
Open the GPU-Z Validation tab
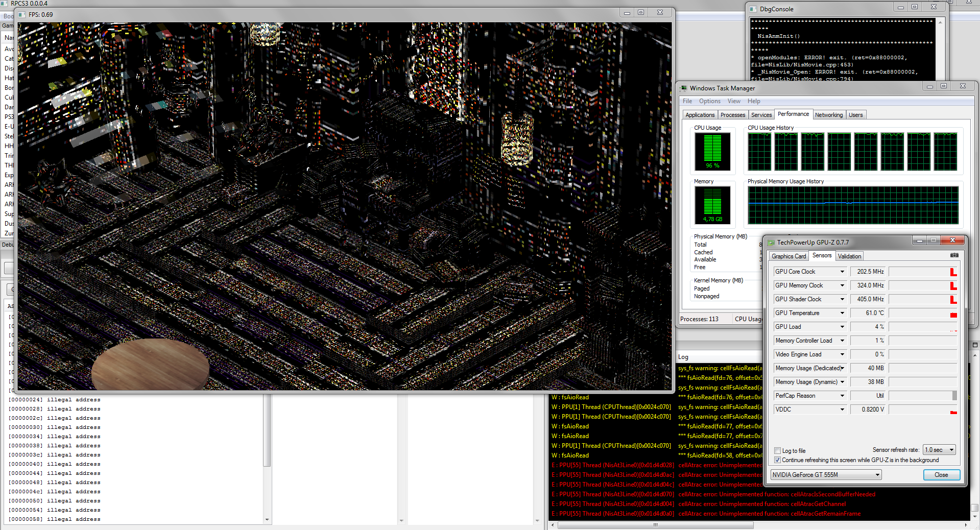tap(849, 256)
